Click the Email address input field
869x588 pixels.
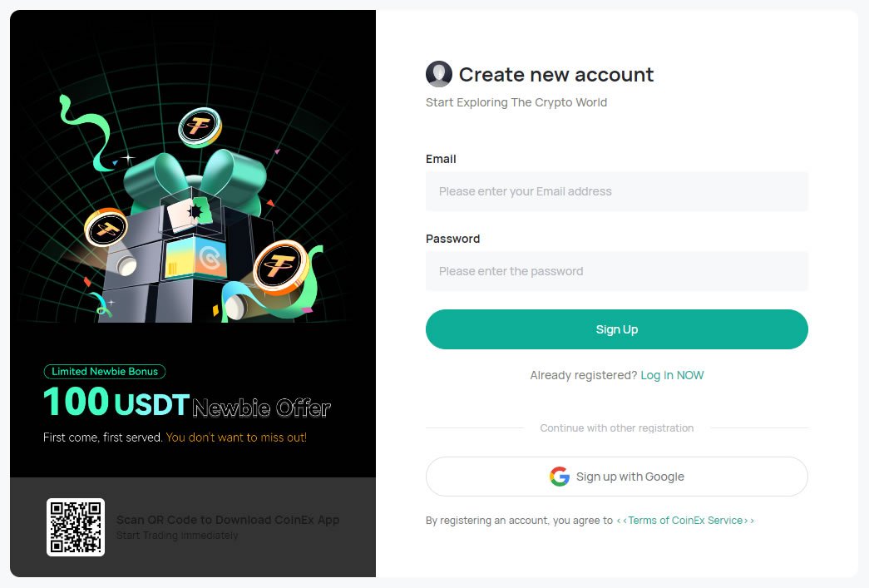pos(616,191)
